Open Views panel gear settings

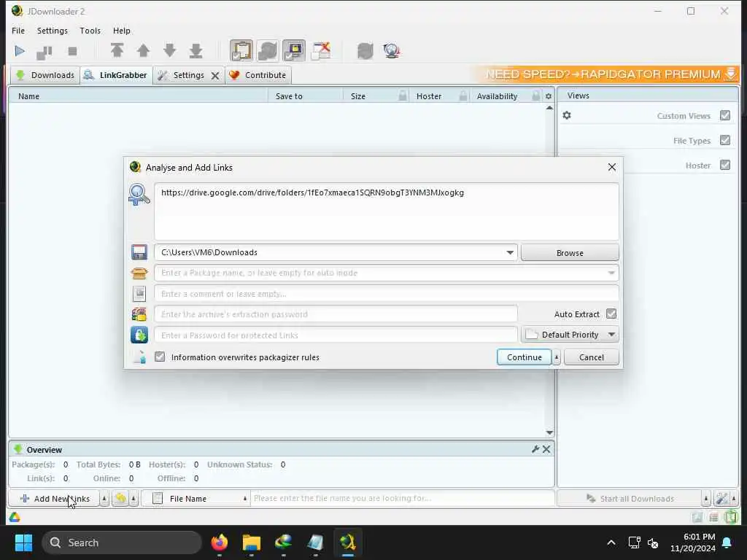tap(566, 115)
